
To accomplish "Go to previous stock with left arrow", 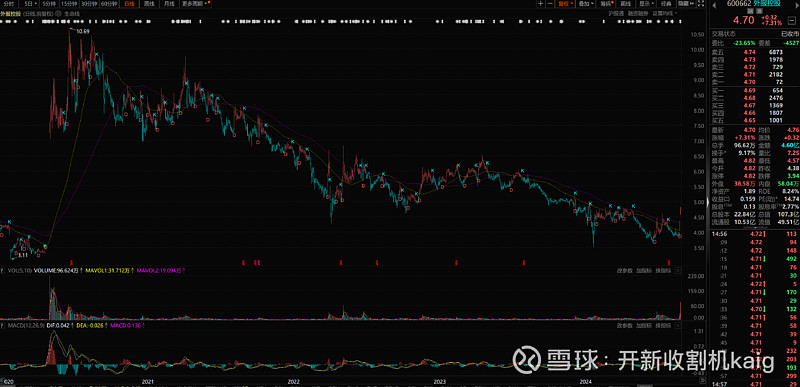I will [714, 5].
